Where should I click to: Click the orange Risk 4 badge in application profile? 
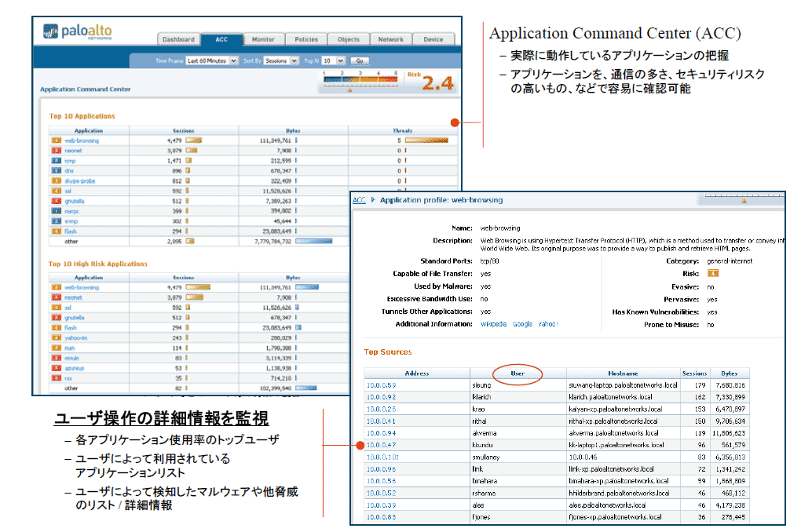pyautogui.click(x=713, y=274)
